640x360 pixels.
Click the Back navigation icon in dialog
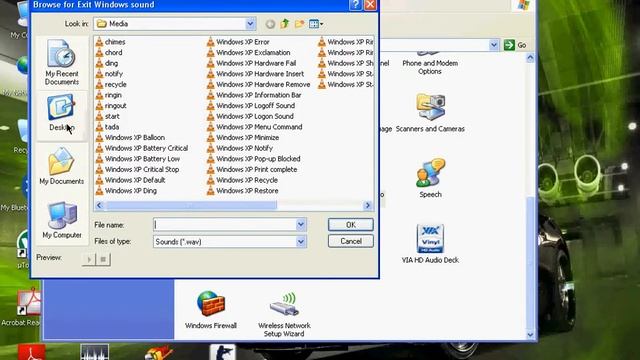click(270, 24)
